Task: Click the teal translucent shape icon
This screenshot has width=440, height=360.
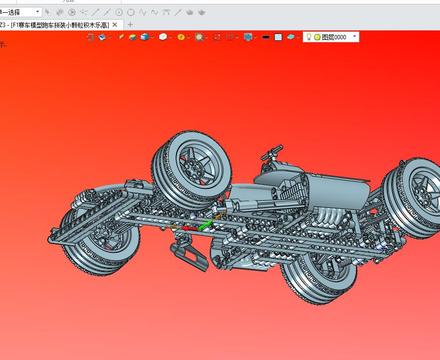Action: (x=290, y=37)
